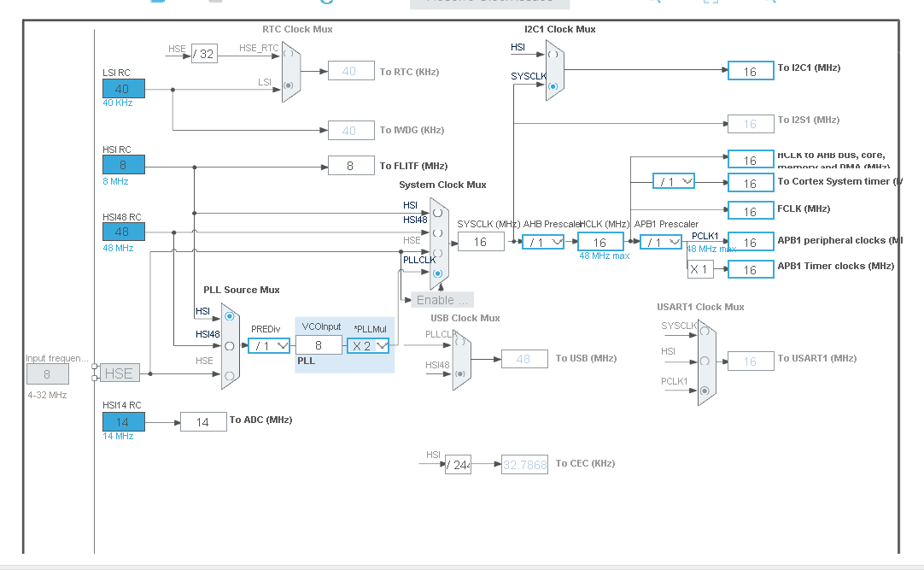
Task: Click the VCOInput value field in the PLL block
Action: 319,344
